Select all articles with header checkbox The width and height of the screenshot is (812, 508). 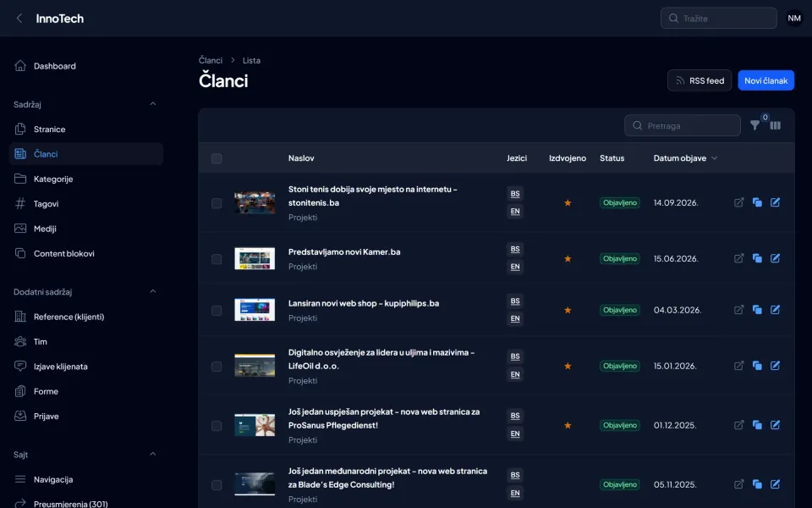click(x=217, y=158)
